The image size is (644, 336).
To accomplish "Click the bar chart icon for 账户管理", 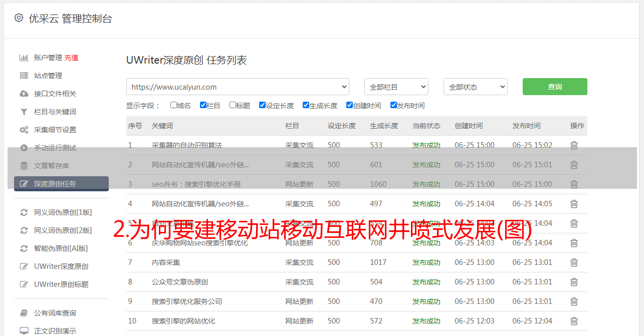I will (x=24, y=58).
